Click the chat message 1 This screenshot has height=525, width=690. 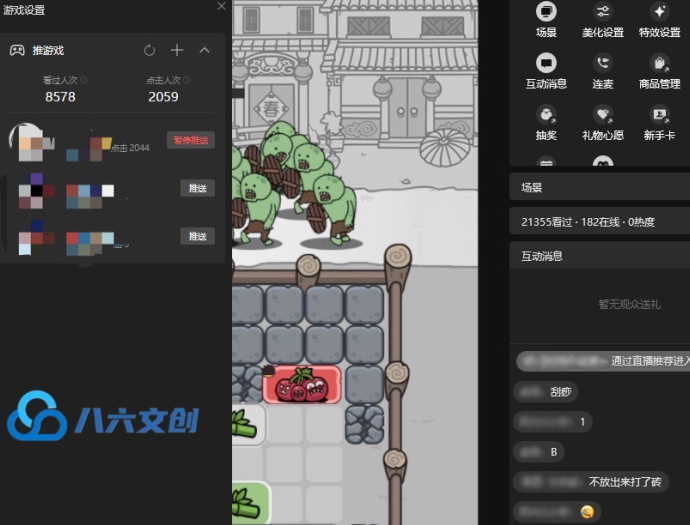553,422
